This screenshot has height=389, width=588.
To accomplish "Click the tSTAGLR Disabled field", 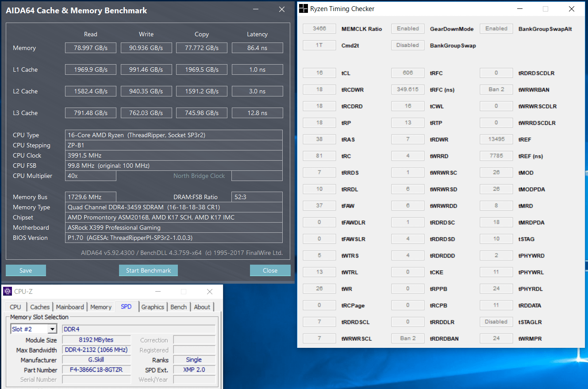I will [496, 322].
